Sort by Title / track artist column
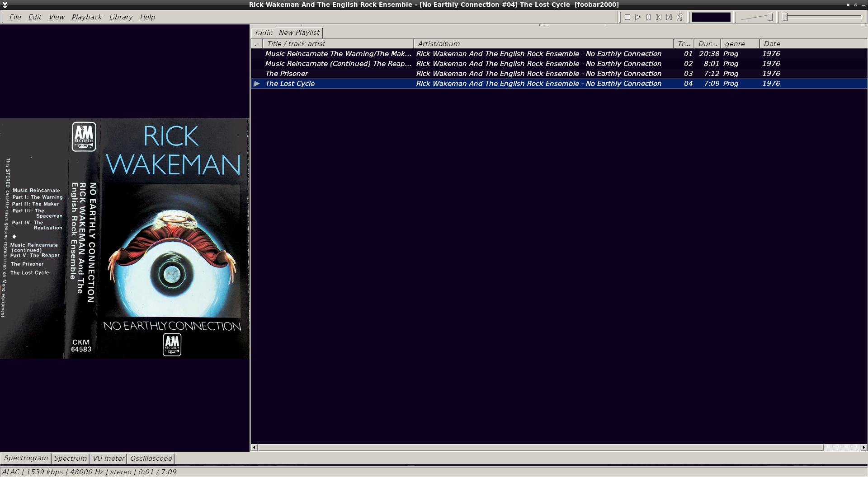 tap(339, 44)
